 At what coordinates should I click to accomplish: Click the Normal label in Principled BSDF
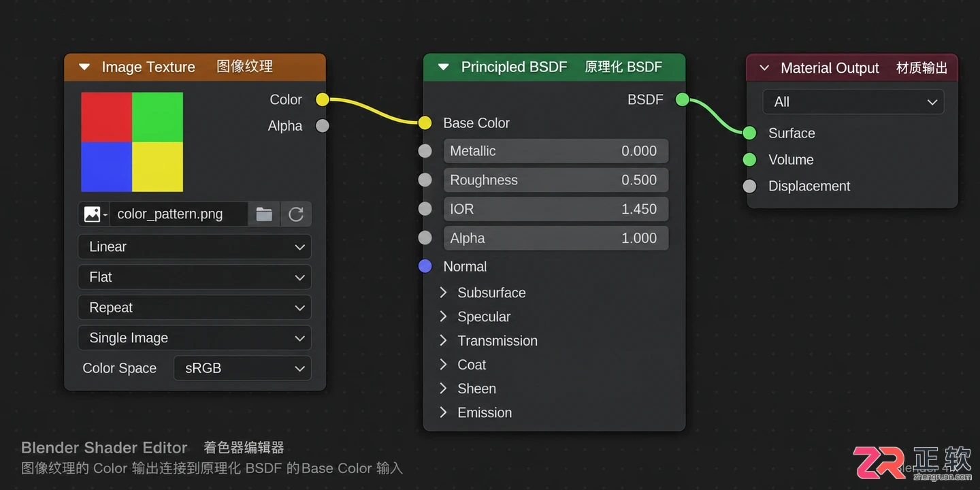[465, 267]
